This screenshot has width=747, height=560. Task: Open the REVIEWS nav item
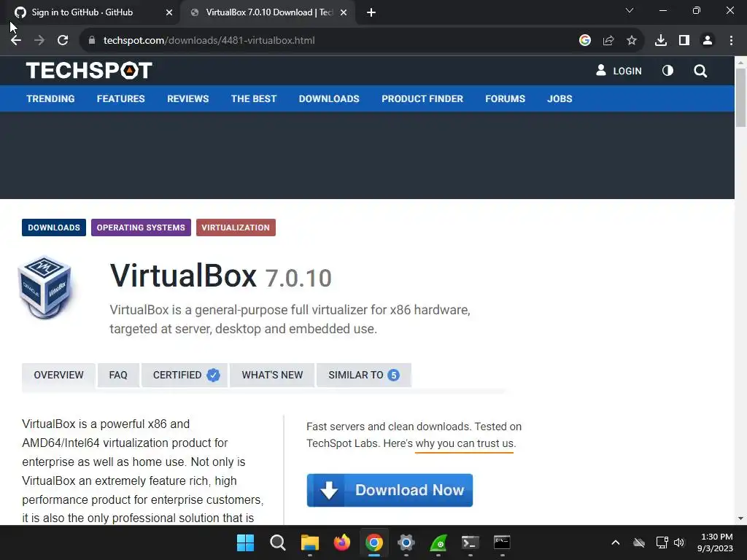point(187,99)
